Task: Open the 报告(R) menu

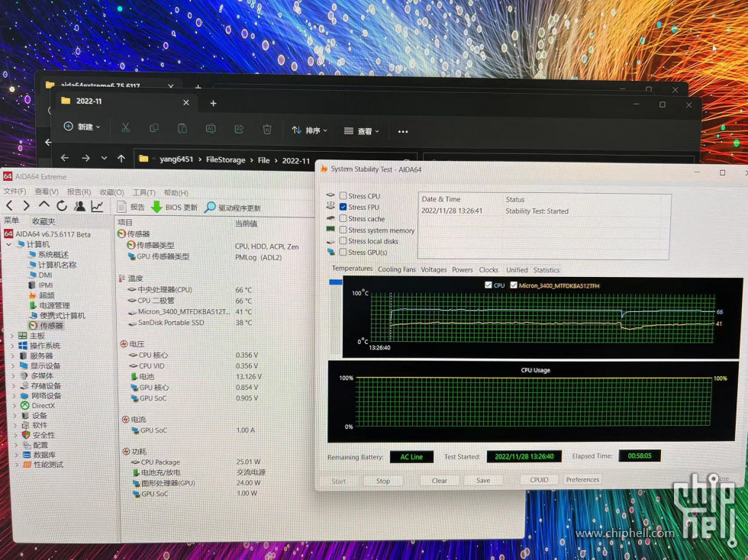Action: (x=79, y=191)
